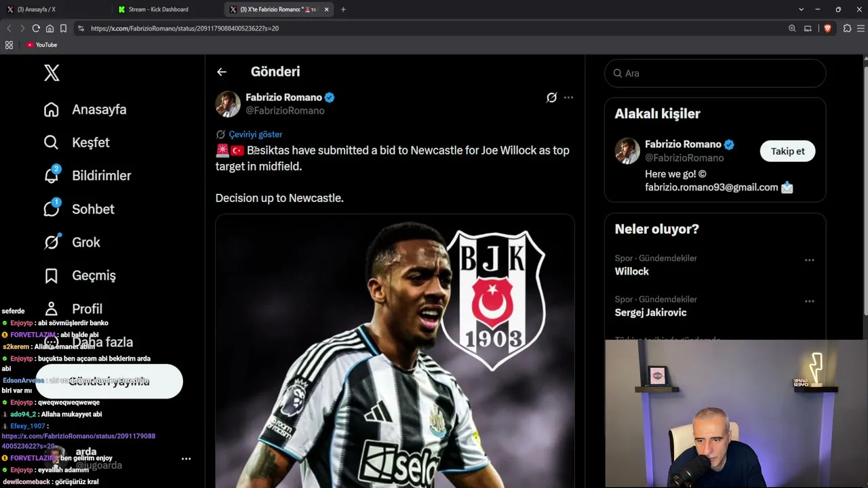Open Fabrizio Romano post author name

point(283,98)
